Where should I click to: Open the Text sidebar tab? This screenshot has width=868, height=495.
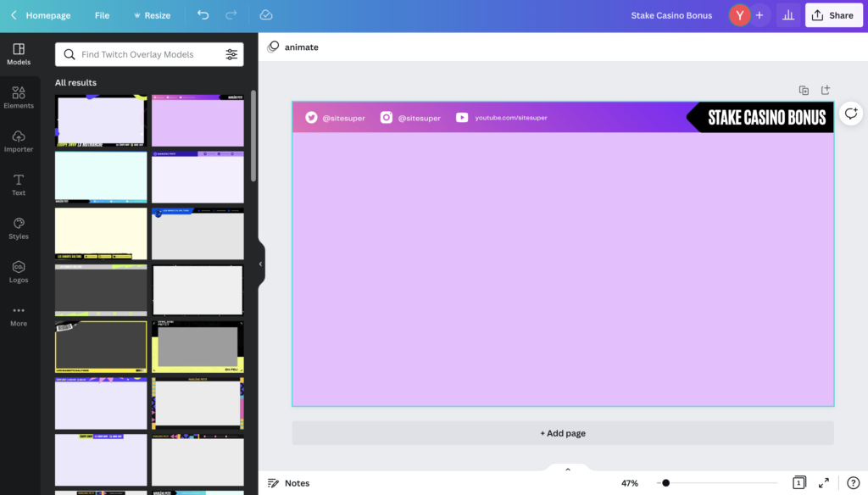tap(19, 185)
